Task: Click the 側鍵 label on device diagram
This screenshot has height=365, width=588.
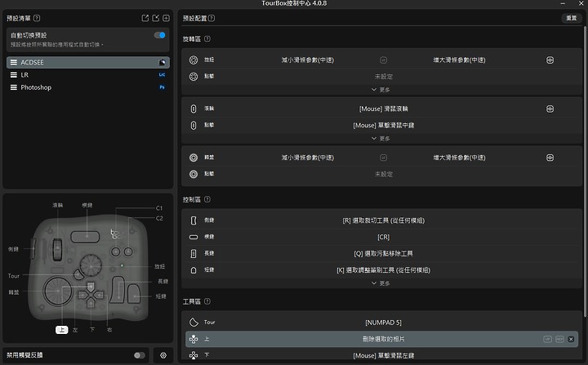Action: [13, 249]
